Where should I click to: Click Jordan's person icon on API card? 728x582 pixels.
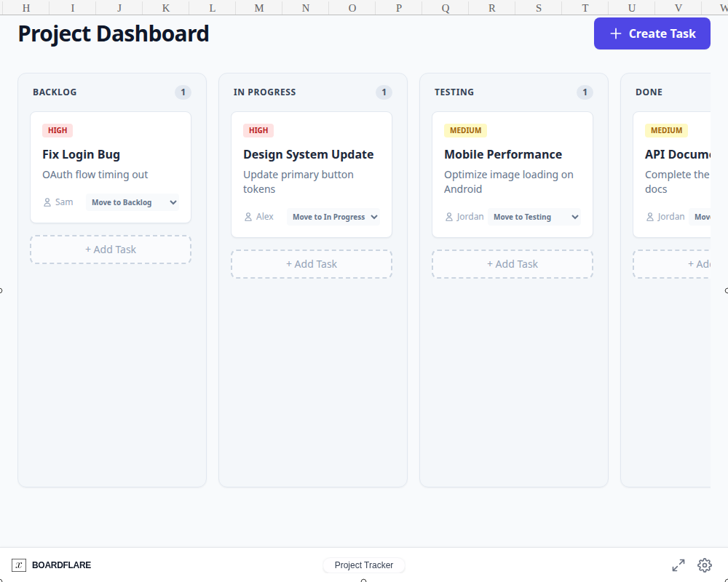coord(650,217)
